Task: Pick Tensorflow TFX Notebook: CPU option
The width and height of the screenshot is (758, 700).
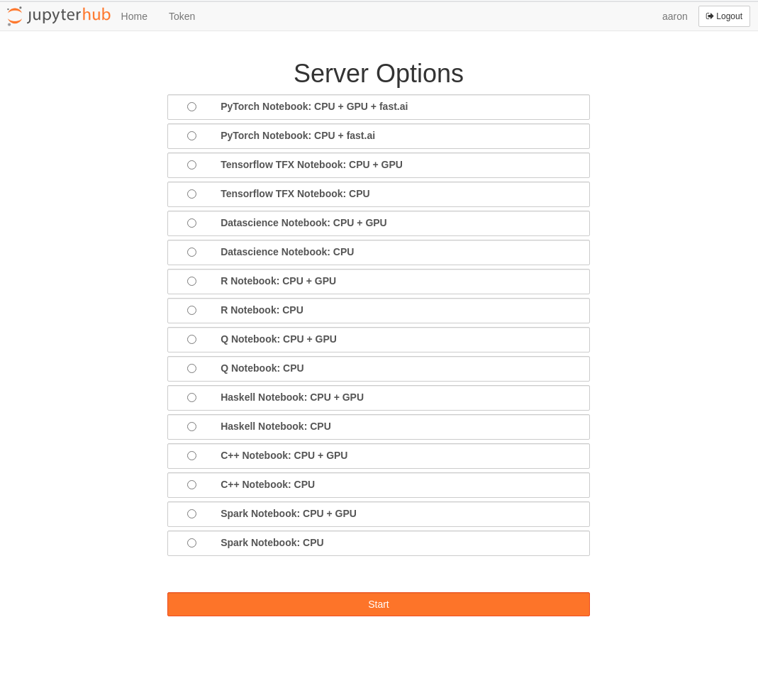Action: point(191,194)
